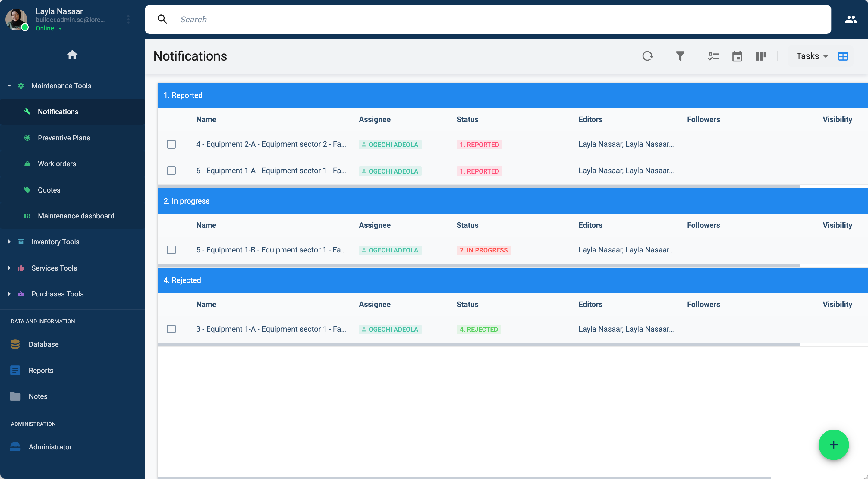Click the horizontal scrollbar under the Rejected table

pos(479,345)
